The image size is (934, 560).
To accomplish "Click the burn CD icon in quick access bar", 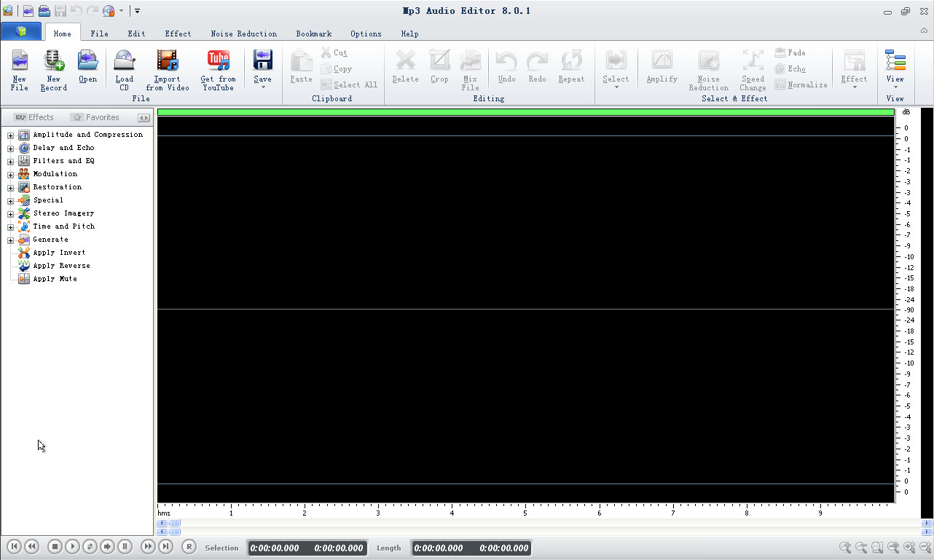I will (109, 11).
